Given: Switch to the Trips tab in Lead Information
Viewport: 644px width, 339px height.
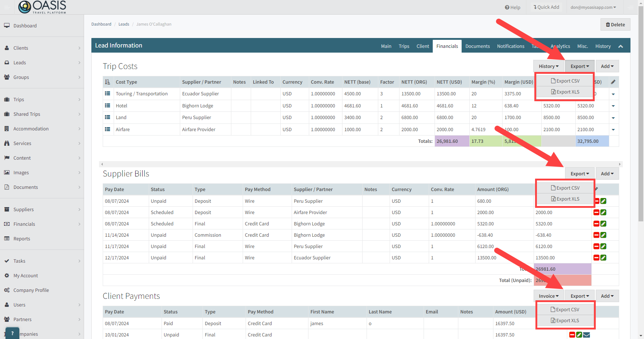Looking at the screenshot, I should click(x=404, y=46).
